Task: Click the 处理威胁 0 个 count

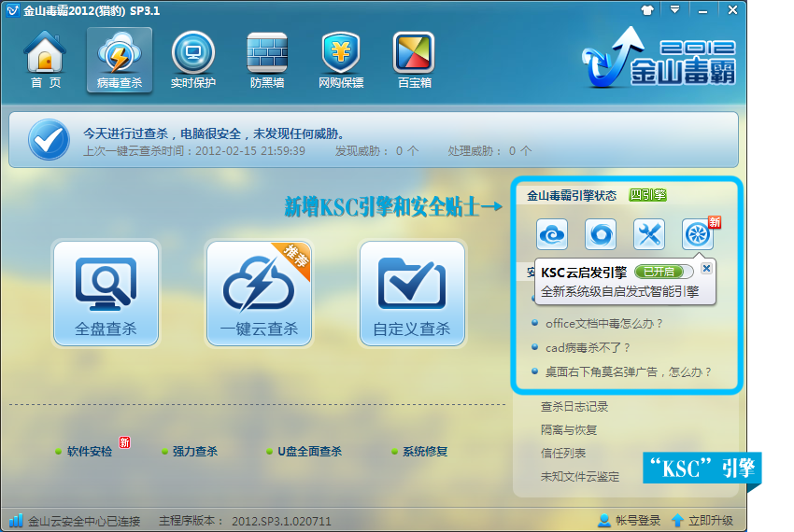Action: click(x=489, y=151)
